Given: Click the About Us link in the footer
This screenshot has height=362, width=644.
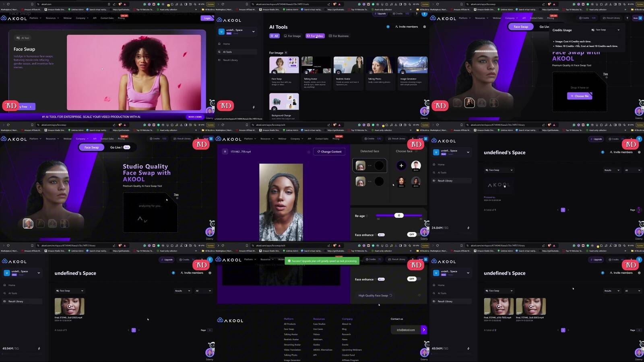Looking at the screenshot, I should 347,324.
